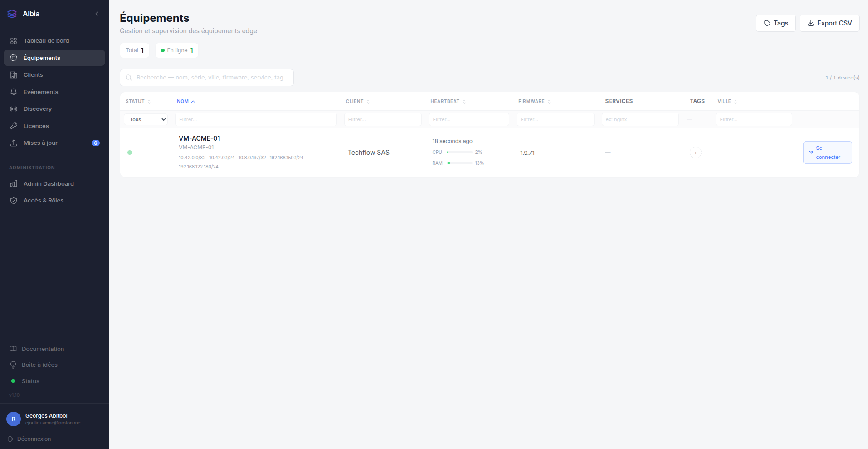Screen dimensions: 868x449
Task: Open the Licences page
Action: (x=54, y=126)
